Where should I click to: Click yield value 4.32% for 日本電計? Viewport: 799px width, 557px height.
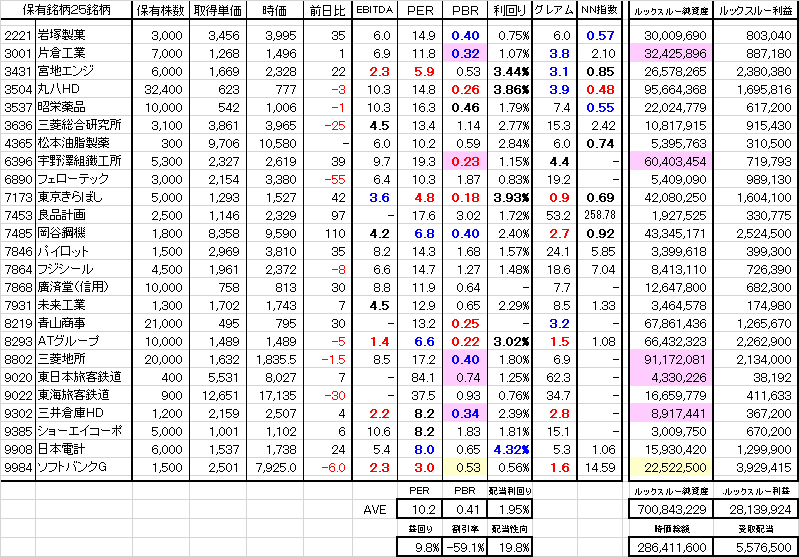click(510, 449)
